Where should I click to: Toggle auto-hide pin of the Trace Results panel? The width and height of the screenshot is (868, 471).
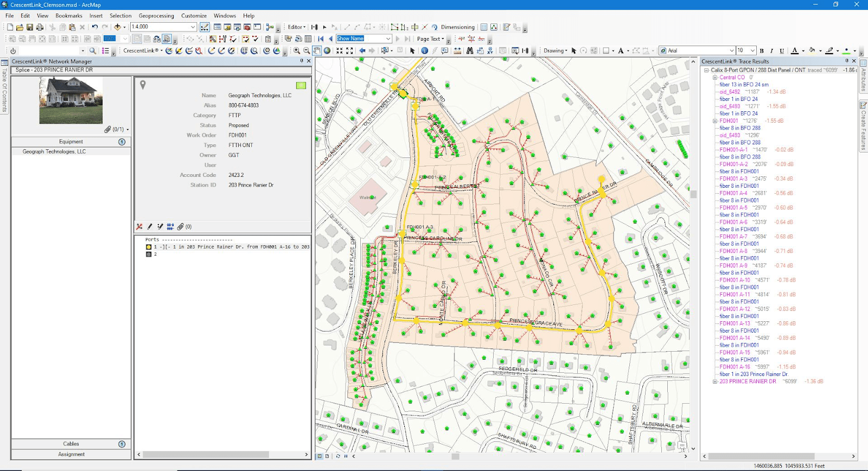(846, 61)
